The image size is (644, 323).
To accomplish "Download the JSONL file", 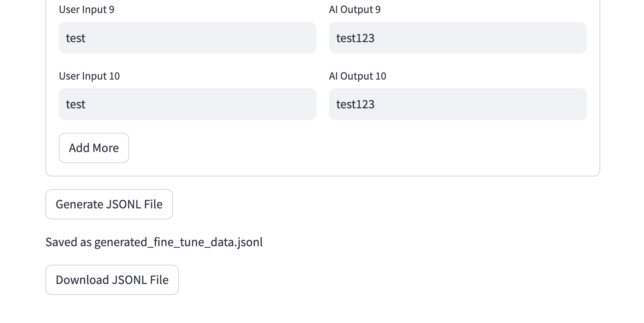I will [x=112, y=280].
